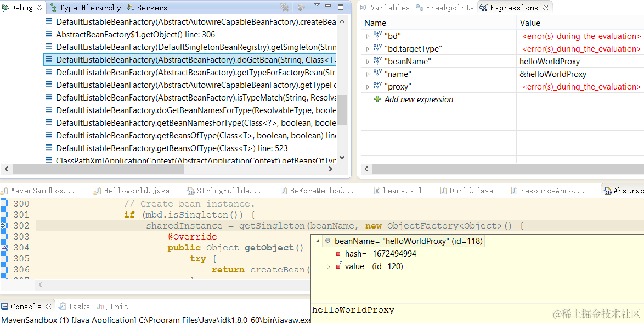Image resolution: width=644 pixels, height=323 pixels.
Task: Select stack frame AbstractBeanFactory$1.getObject() line: 306
Action: (135, 35)
